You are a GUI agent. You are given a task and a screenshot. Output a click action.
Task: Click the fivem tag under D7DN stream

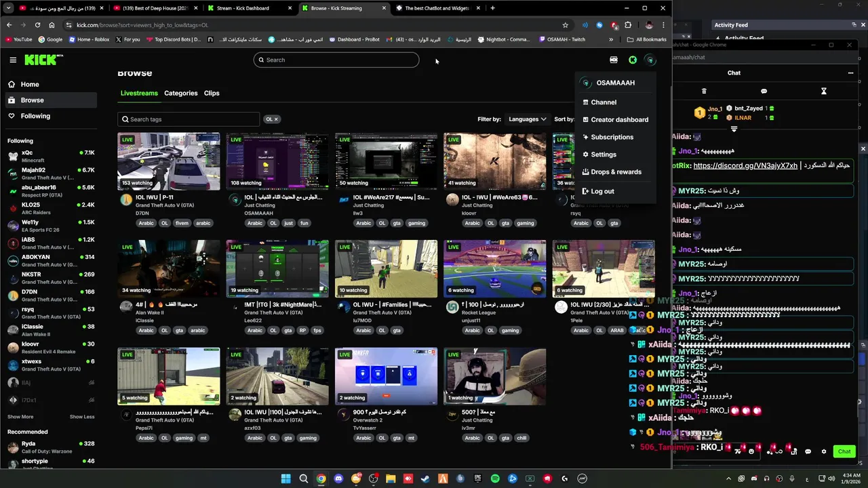(182, 223)
